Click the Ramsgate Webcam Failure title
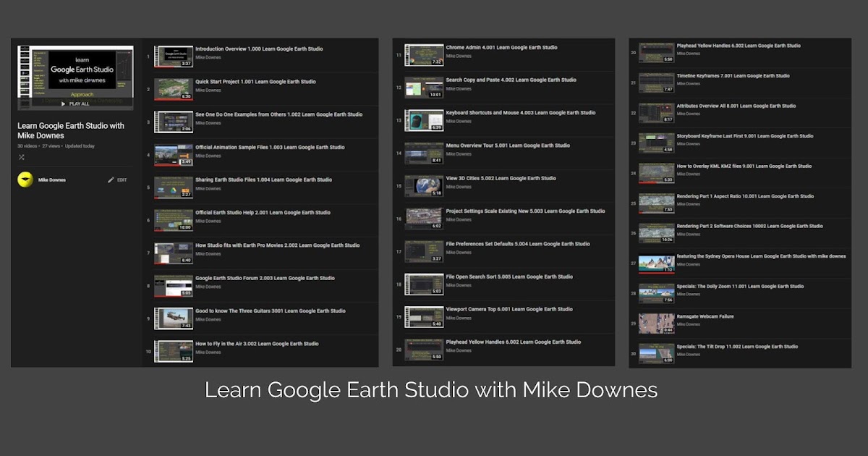 click(x=705, y=316)
